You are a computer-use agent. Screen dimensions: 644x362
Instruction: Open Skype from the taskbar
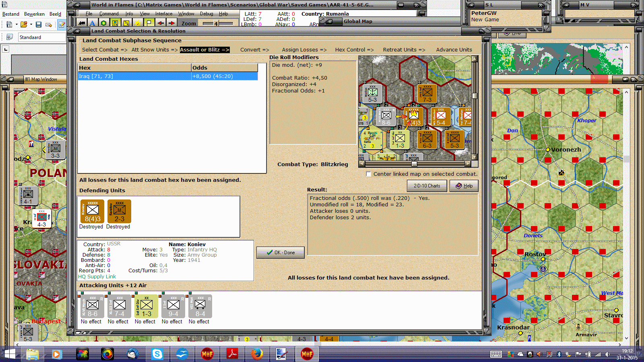point(157,354)
